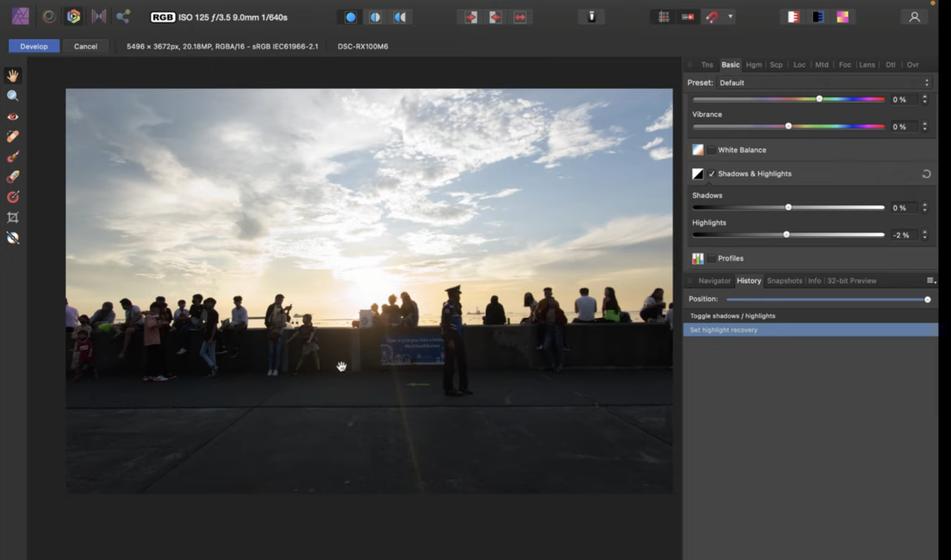Image resolution: width=951 pixels, height=560 pixels.
Task: Enable split view compare mode
Action: point(375,17)
